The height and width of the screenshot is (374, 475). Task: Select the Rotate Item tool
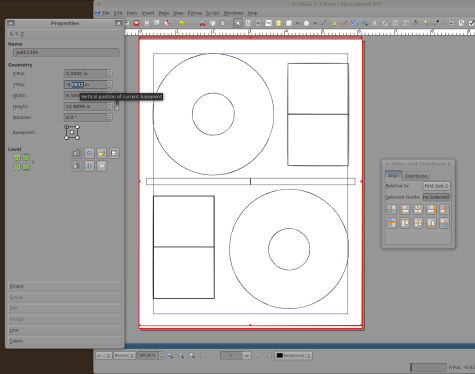355,23
